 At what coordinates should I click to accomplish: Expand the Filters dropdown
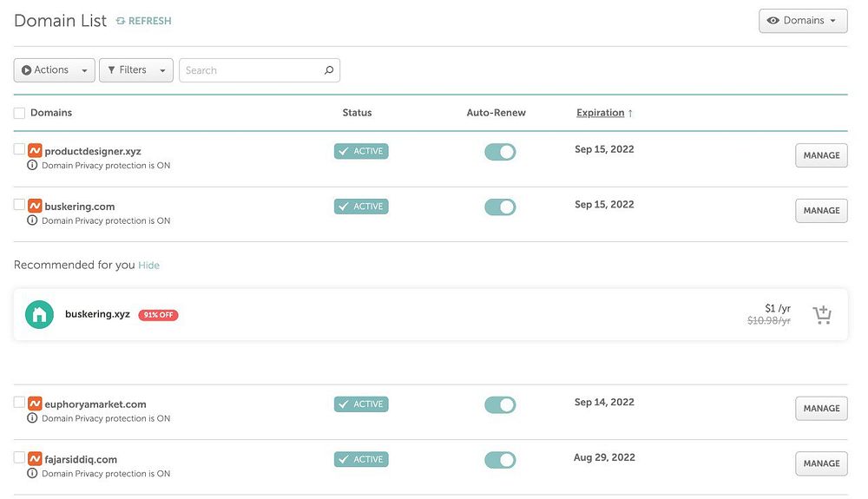(x=136, y=70)
